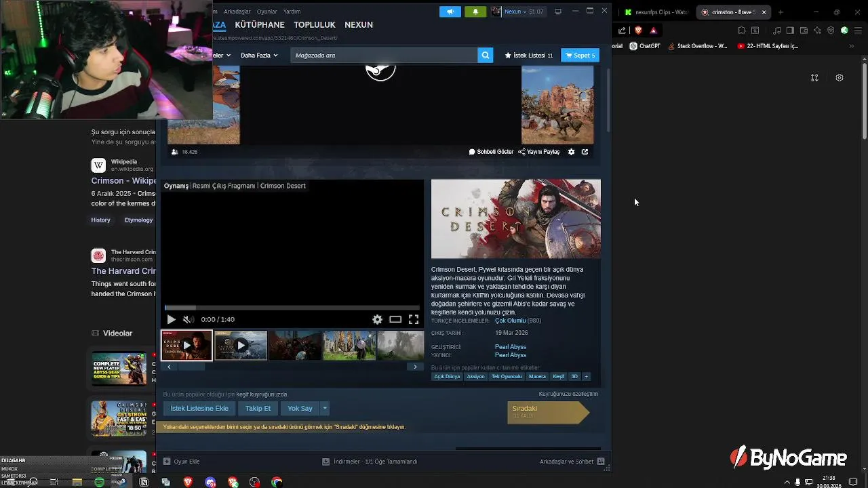Open TOPLULUK tab in Steam
868x488 pixels.
[x=315, y=24]
